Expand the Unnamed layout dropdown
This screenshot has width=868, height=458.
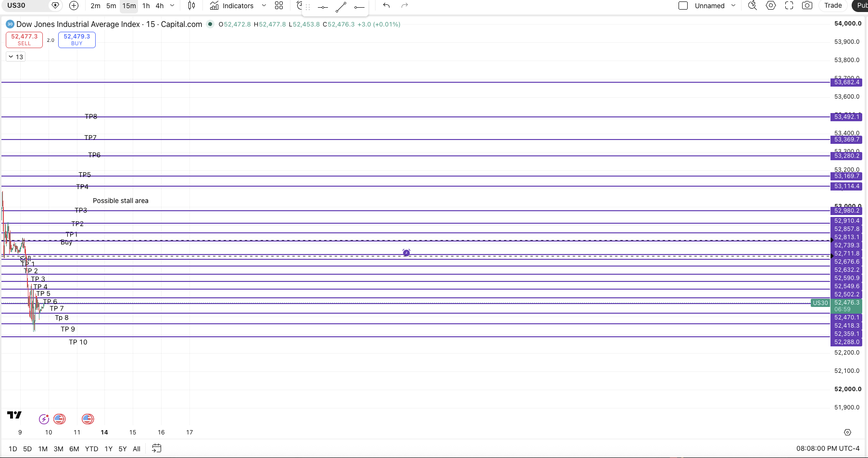733,6
